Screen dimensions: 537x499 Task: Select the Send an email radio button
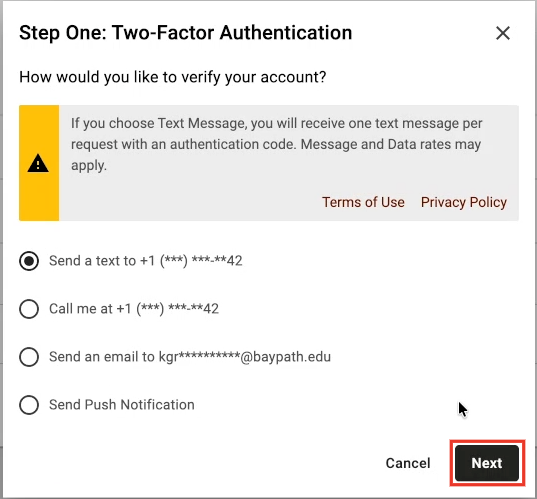[x=29, y=357]
